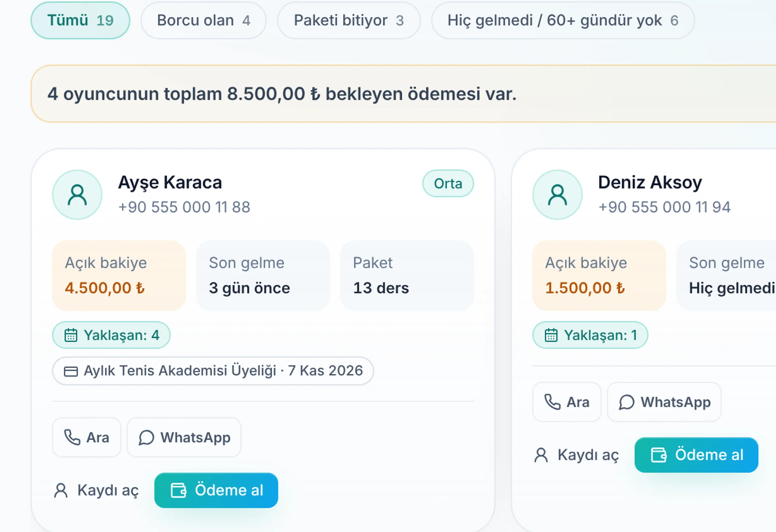This screenshot has width=776, height=532.
Task: Message Deniz Aksoy via WhatsApp
Action: (x=664, y=402)
